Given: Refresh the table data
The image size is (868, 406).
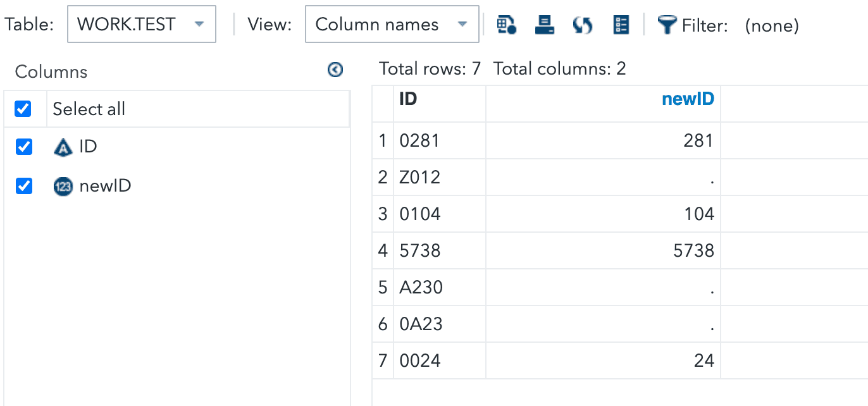Looking at the screenshot, I should [581, 25].
